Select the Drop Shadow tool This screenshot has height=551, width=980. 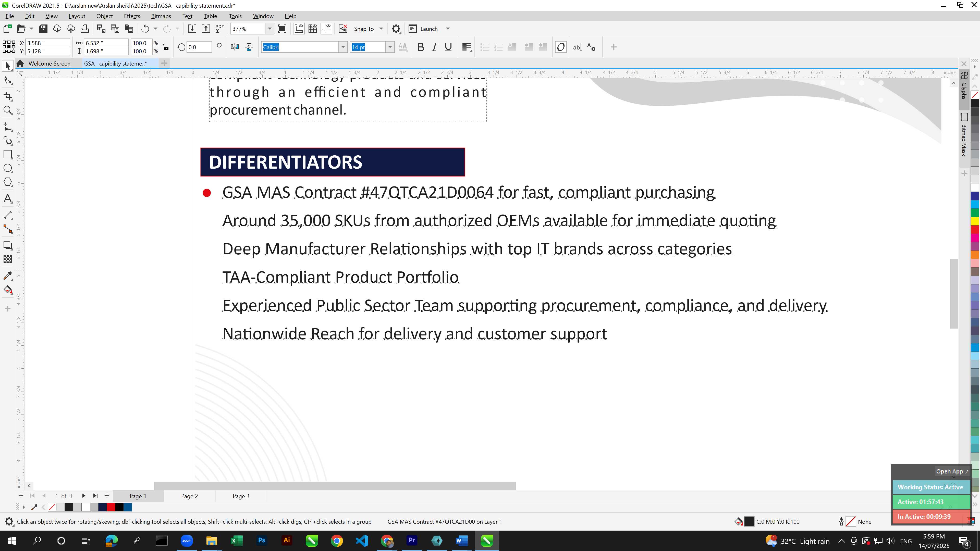tap(8, 245)
